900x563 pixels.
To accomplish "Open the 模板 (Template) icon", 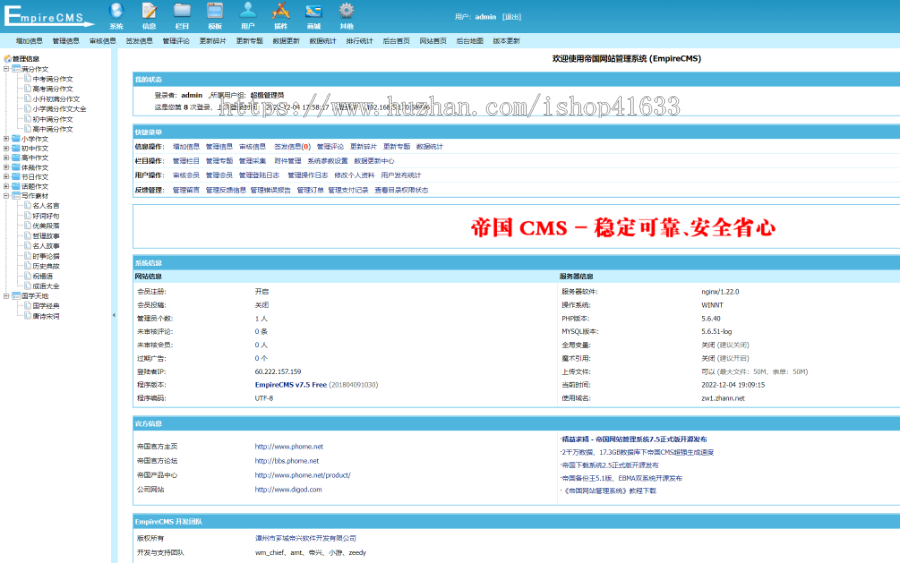I will pyautogui.click(x=215, y=15).
